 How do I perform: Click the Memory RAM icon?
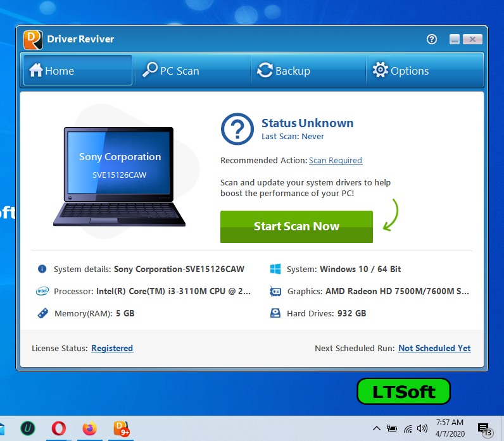click(43, 313)
